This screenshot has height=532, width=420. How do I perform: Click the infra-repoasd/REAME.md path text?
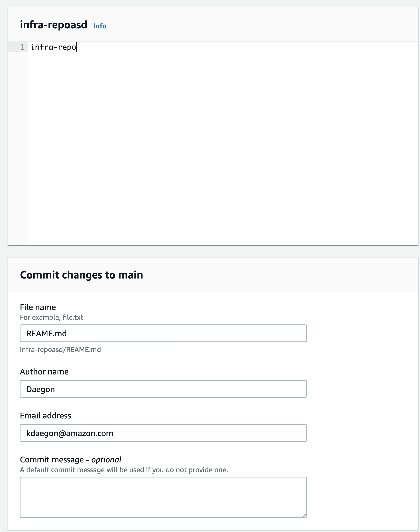pyautogui.click(x=61, y=350)
